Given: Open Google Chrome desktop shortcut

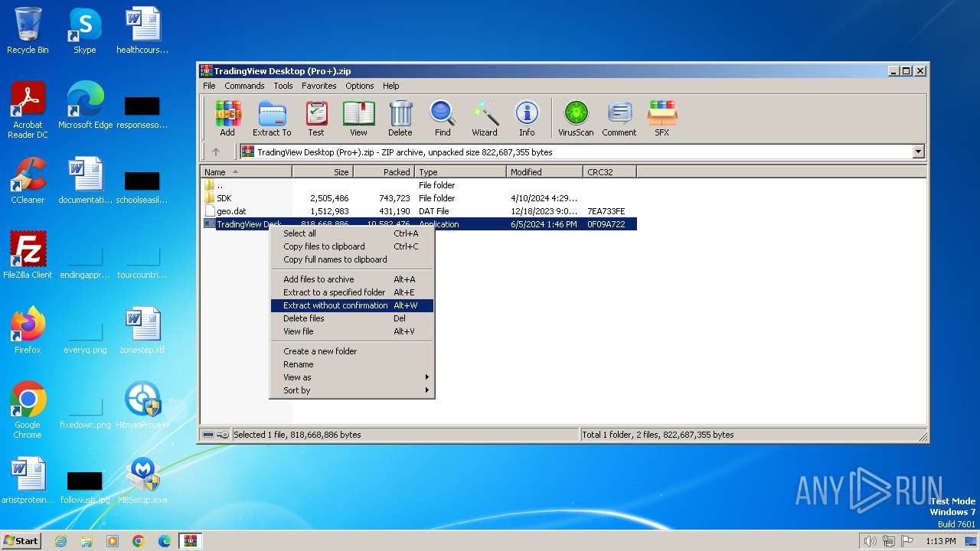Looking at the screenshot, I should pos(28,411).
